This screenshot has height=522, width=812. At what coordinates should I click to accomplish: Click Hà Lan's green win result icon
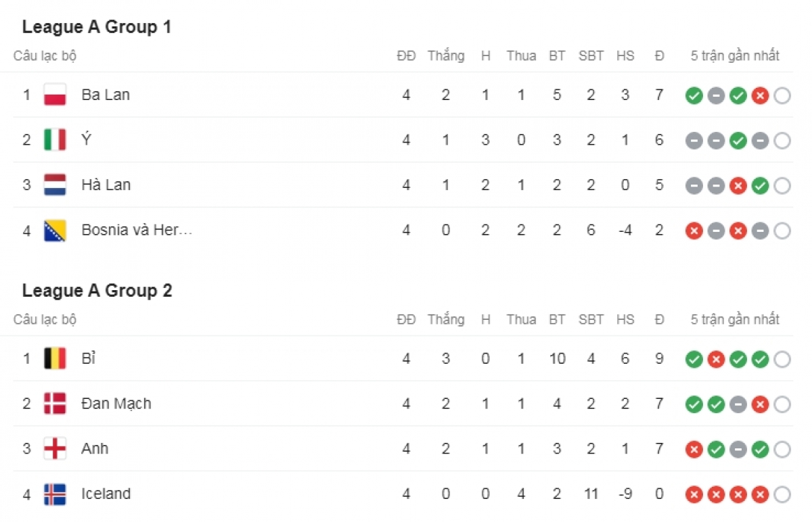coord(760,186)
